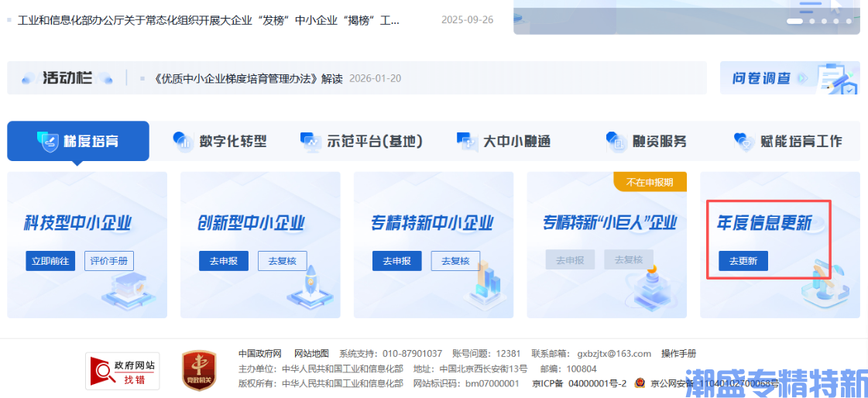
Task: Click the red 党政机关 emblem icon
Action: tap(199, 371)
